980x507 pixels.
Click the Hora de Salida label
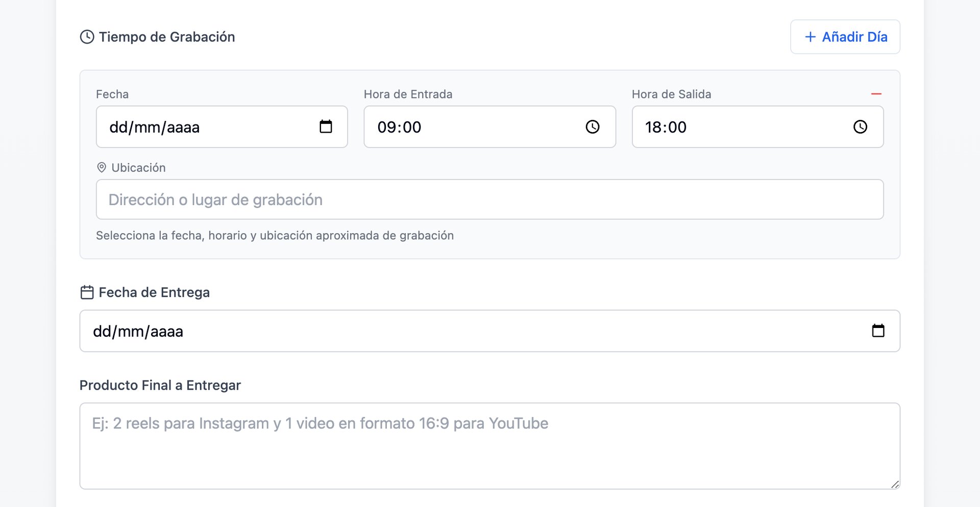[x=671, y=94]
